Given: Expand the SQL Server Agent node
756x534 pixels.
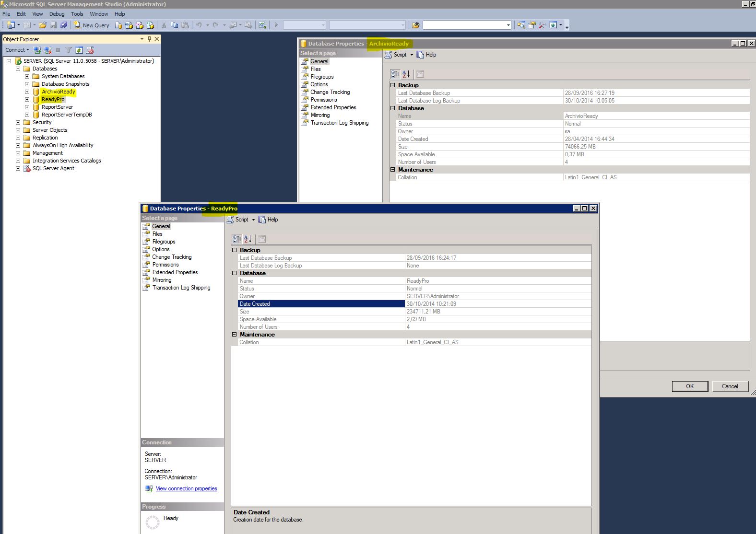Looking at the screenshot, I should (18, 168).
